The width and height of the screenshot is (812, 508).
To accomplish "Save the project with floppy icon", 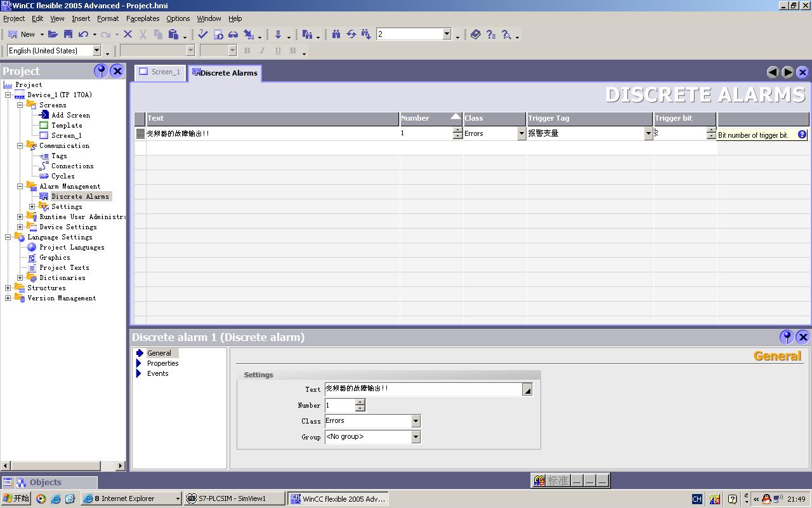I will pyautogui.click(x=68, y=34).
